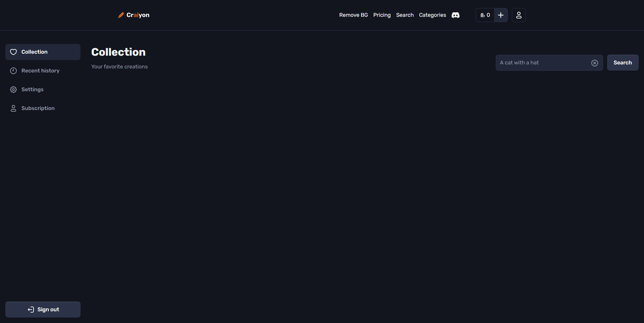This screenshot has width=644, height=323.
Task: Click the heart icon beside Collection
Action: tap(13, 52)
